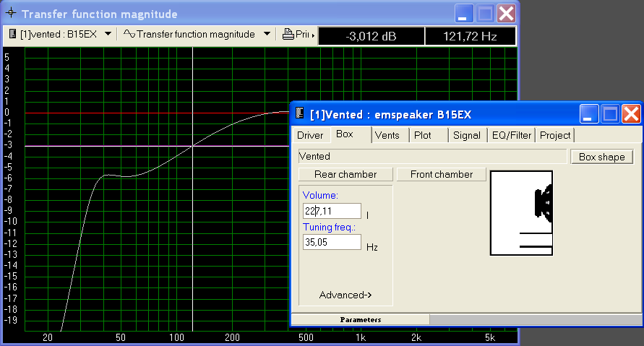Click the Front chamber button
644x346 pixels.
point(442,174)
